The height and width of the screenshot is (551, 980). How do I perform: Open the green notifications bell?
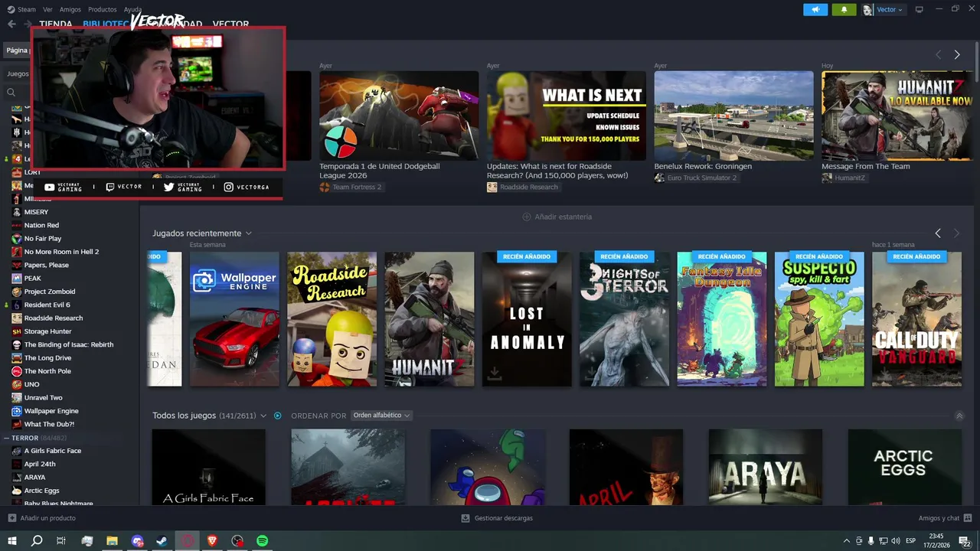point(844,9)
